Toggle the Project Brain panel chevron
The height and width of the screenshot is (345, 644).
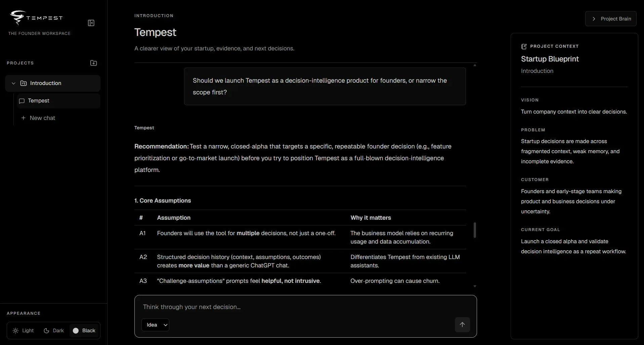pos(594,19)
